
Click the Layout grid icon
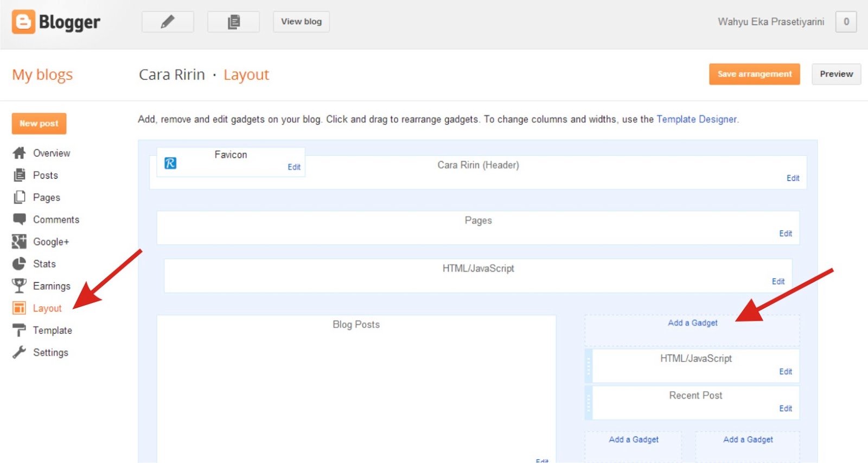[19, 308]
